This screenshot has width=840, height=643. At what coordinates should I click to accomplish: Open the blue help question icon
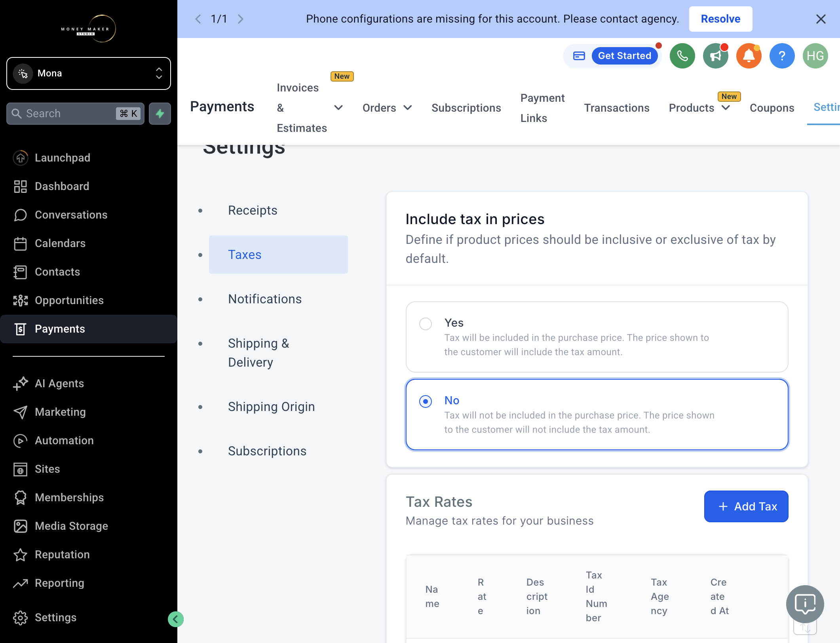782,56
